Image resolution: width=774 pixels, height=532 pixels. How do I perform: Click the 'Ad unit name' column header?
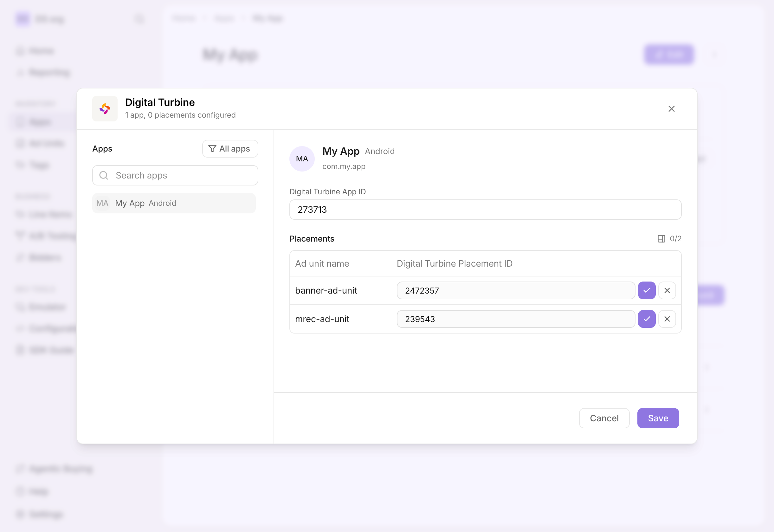(322, 263)
